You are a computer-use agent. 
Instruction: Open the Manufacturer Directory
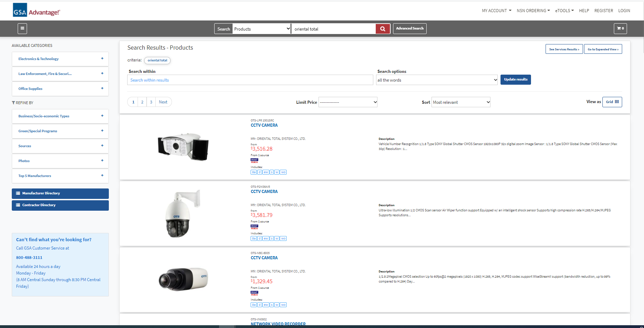point(60,193)
